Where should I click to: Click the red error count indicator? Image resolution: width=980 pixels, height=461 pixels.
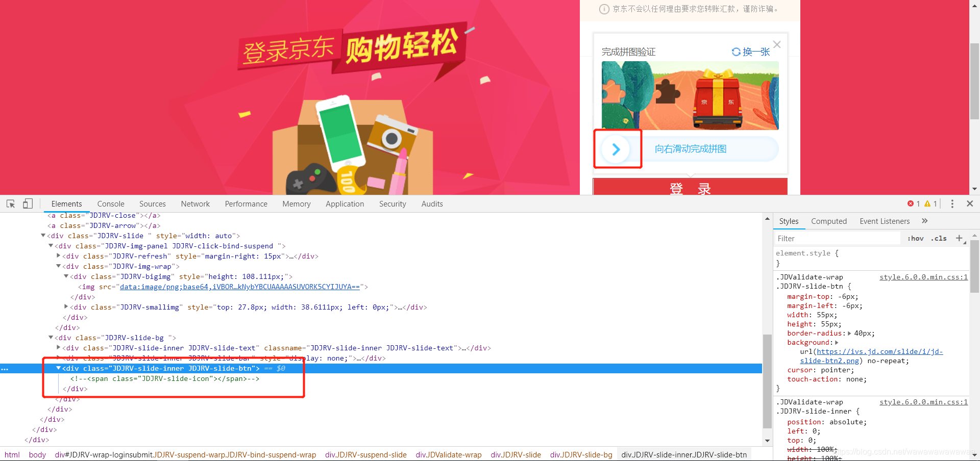tap(914, 203)
